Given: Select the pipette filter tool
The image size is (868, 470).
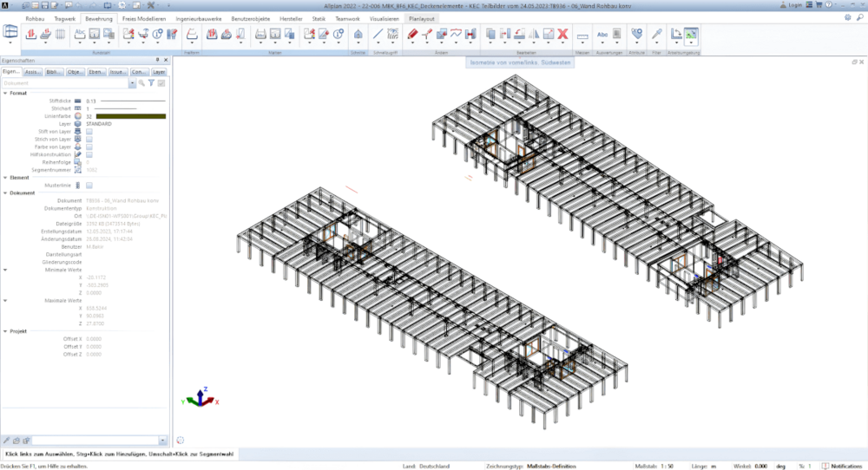Looking at the screenshot, I should (657, 34).
